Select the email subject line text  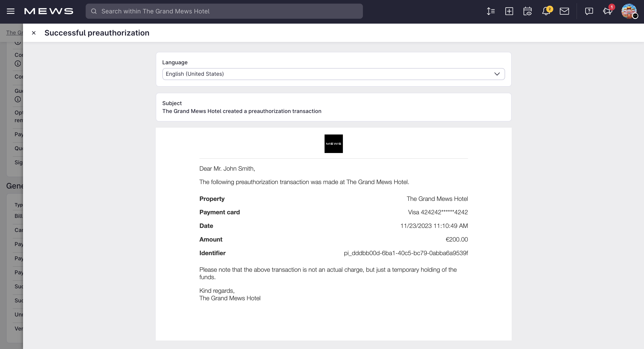point(242,111)
